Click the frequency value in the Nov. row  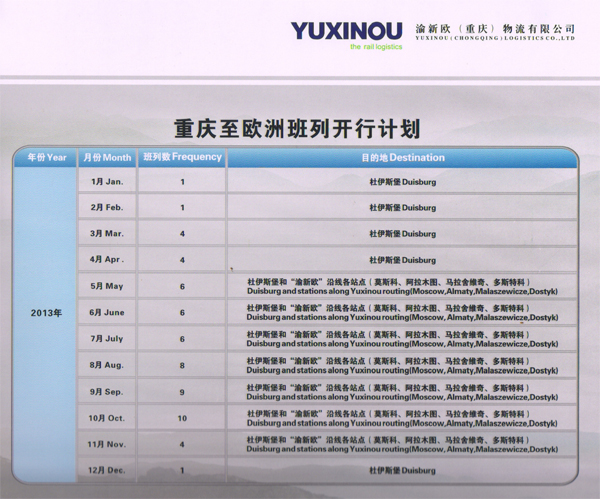pos(183,445)
